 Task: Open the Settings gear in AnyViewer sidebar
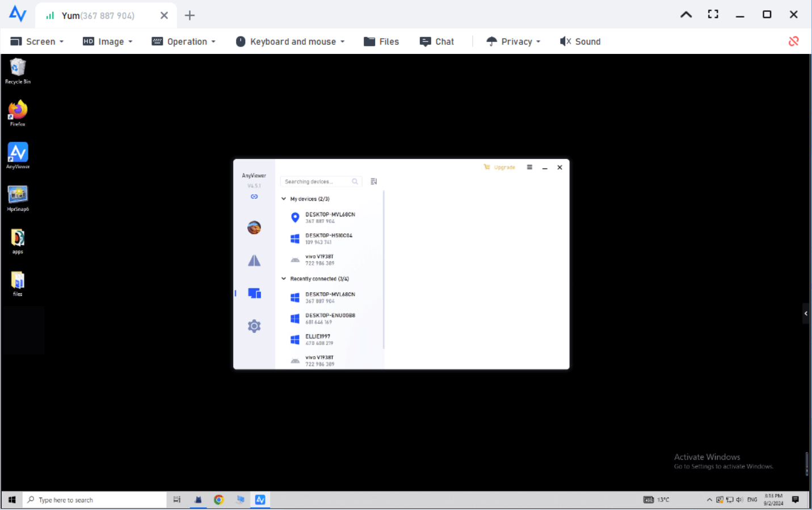pos(254,326)
